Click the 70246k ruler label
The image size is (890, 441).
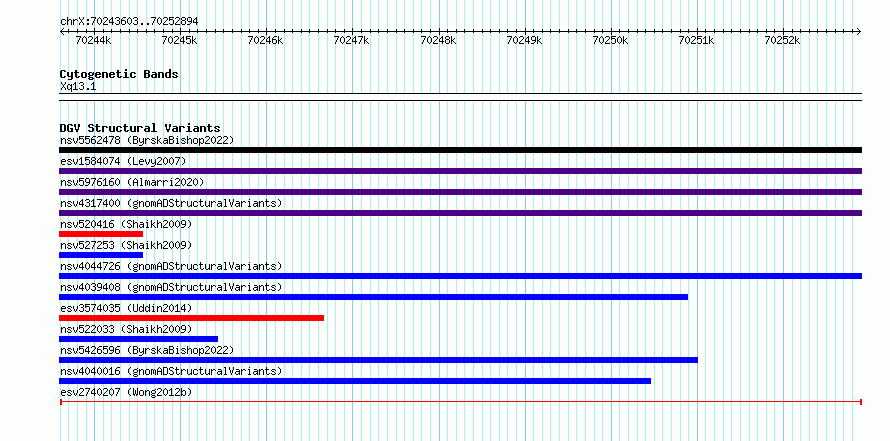266,40
